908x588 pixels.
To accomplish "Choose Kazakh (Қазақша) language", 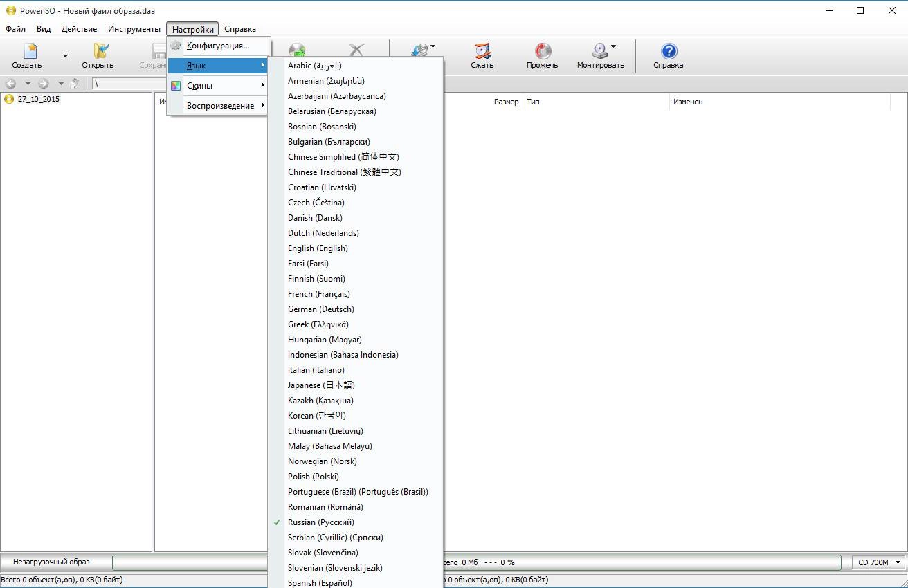I will click(x=355, y=401).
